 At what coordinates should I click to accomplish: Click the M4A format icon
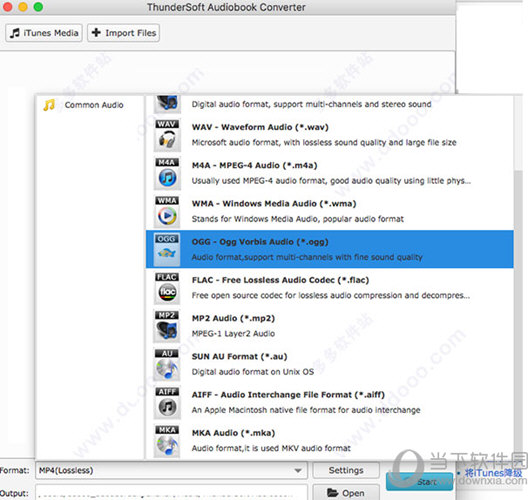pyautogui.click(x=167, y=173)
